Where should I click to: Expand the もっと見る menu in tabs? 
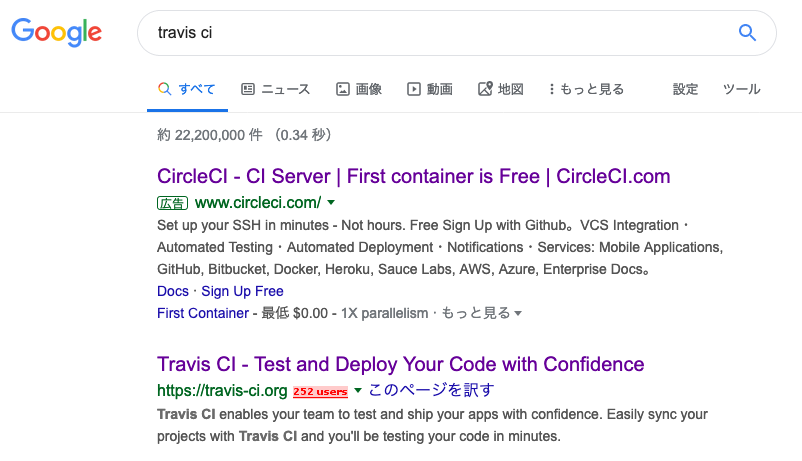[x=587, y=89]
